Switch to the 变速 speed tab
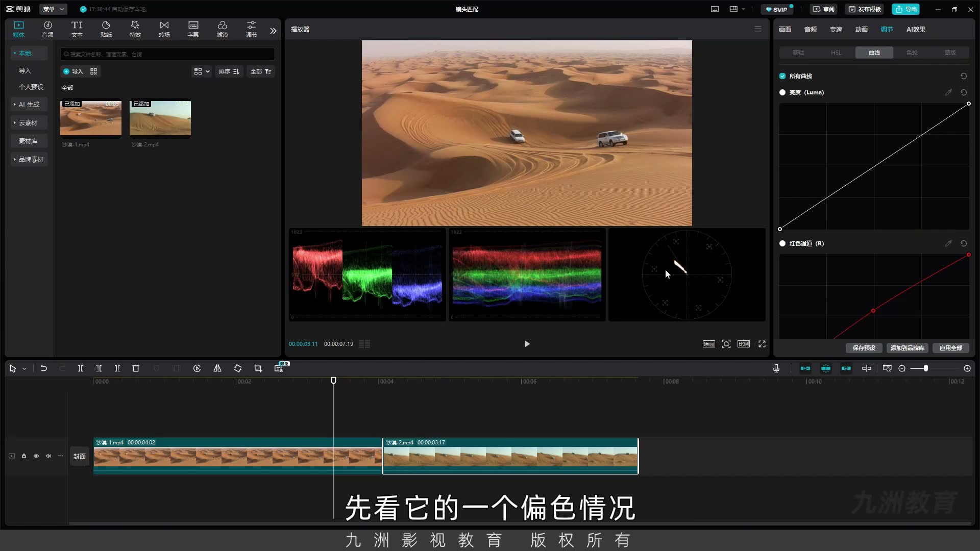Screen dimensions: 980x551 836,29
